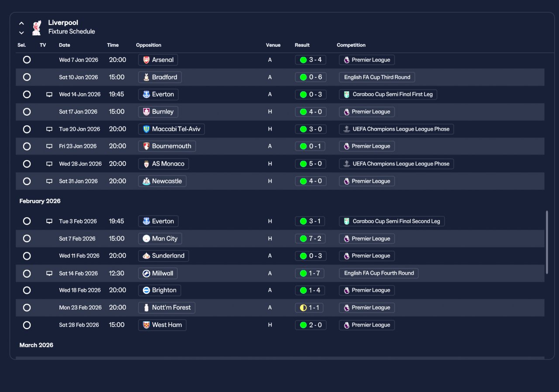Screen dimensions: 559x392
Task: Click TV icon for AS Monaco fixture
Action: [49, 164]
